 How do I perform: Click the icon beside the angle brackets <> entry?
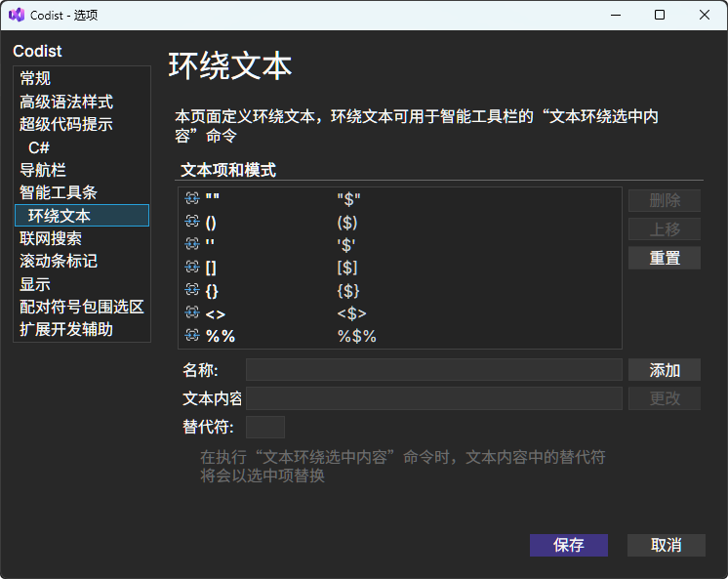pyautogui.click(x=192, y=313)
